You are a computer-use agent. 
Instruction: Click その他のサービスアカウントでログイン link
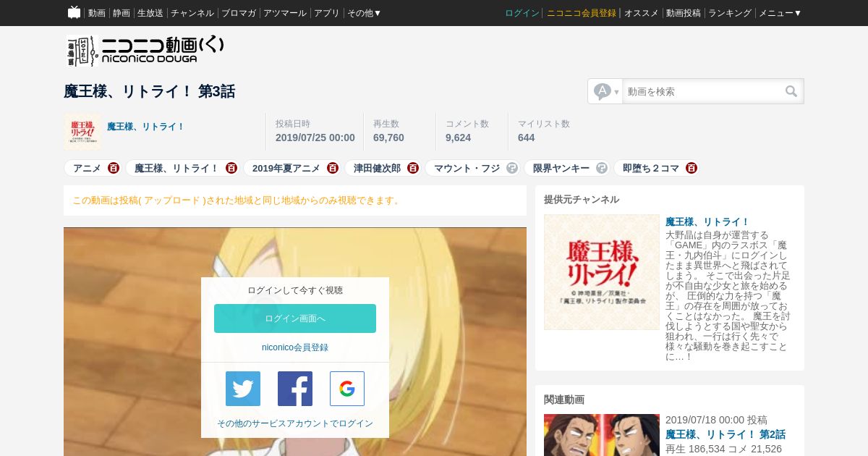pos(295,423)
